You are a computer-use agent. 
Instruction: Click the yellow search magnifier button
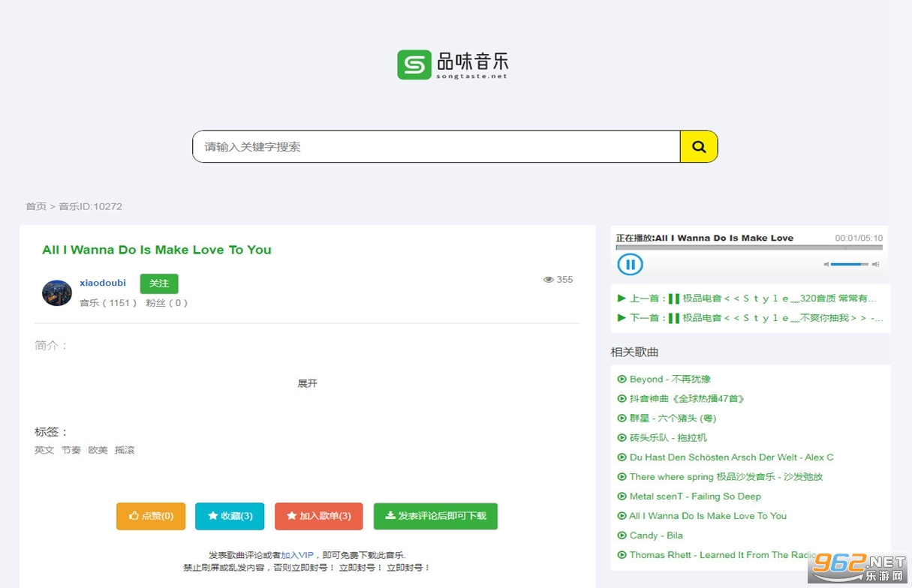coord(698,147)
